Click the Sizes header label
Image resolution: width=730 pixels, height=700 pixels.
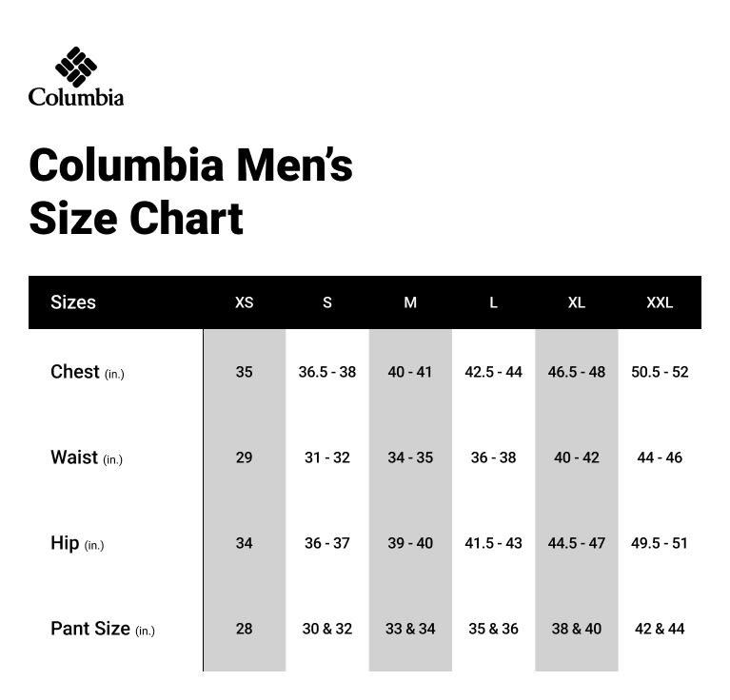[73, 302]
